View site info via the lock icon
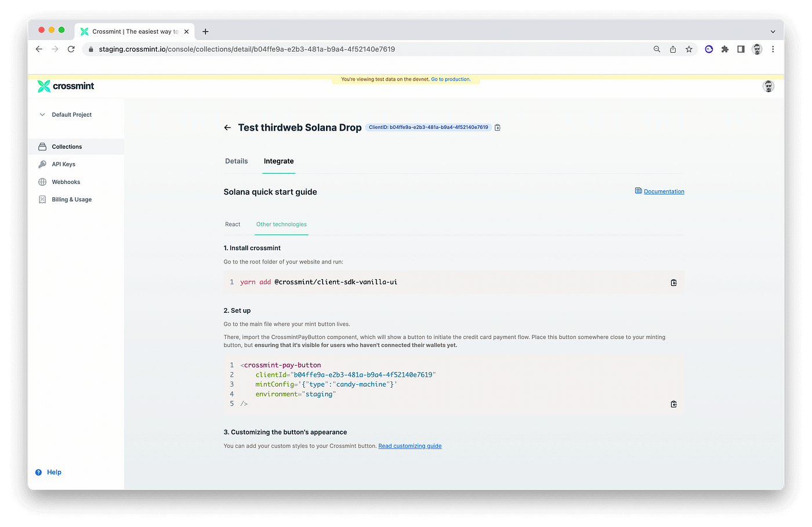The height and width of the screenshot is (527, 812). [x=90, y=49]
